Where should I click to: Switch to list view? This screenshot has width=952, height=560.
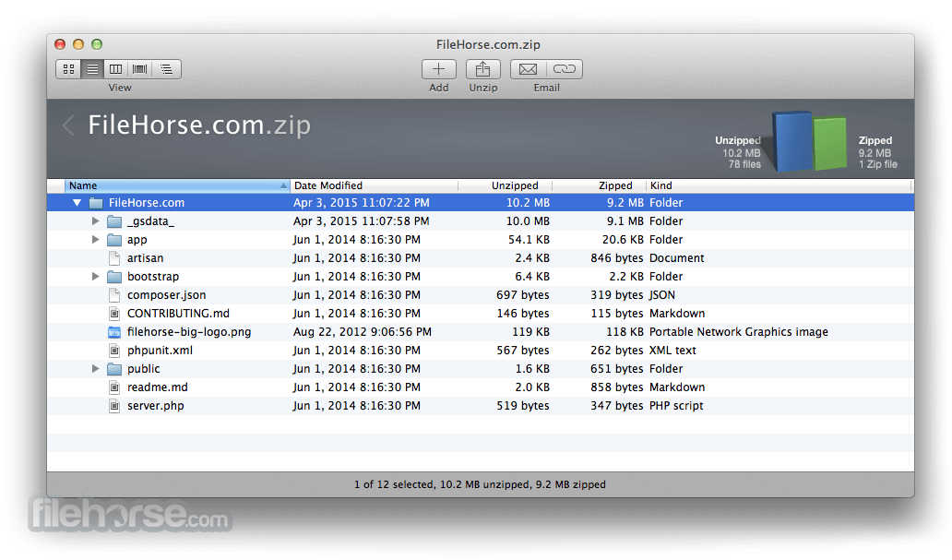pyautogui.click(x=92, y=69)
